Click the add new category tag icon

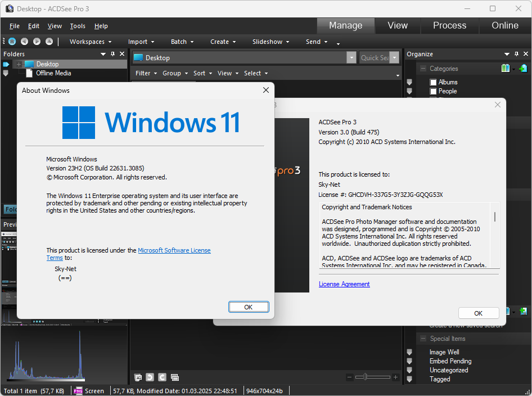(523, 68)
